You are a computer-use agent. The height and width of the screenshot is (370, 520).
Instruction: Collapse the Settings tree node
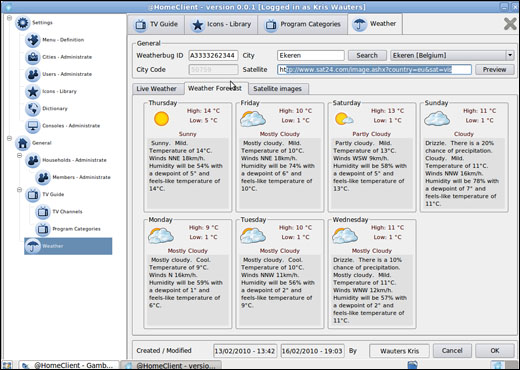click(x=9, y=17)
